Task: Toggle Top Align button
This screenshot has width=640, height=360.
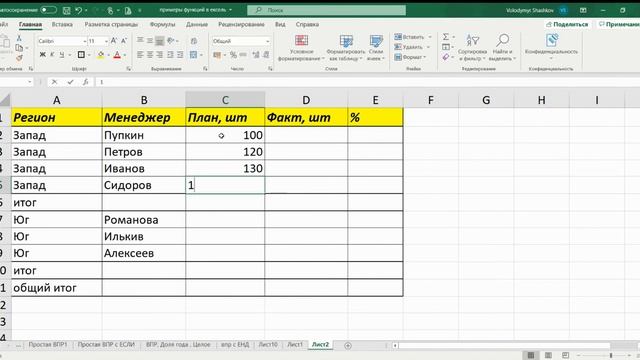Action: point(140,40)
